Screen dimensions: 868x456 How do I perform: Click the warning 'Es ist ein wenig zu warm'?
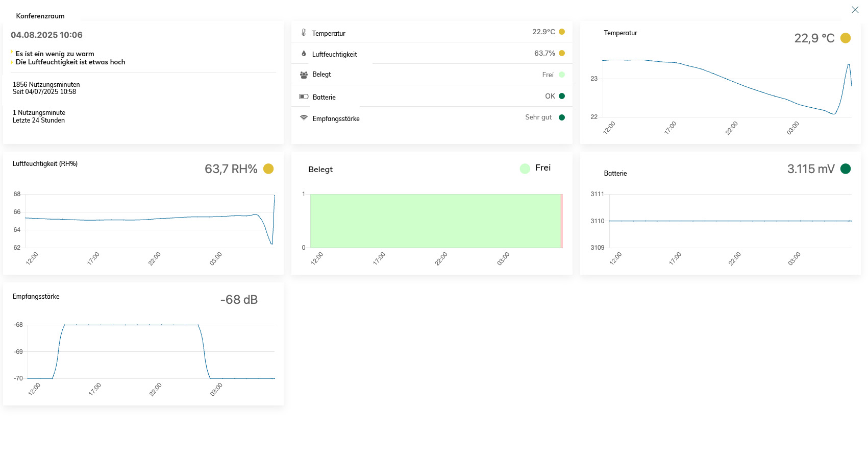point(55,54)
